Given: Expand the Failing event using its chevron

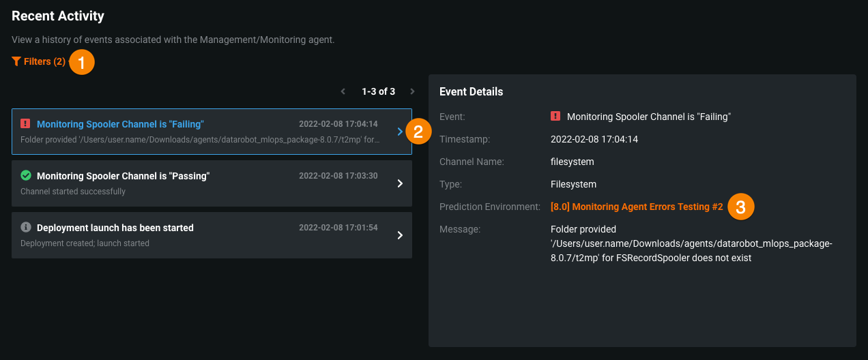Looking at the screenshot, I should tap(400, 132).
